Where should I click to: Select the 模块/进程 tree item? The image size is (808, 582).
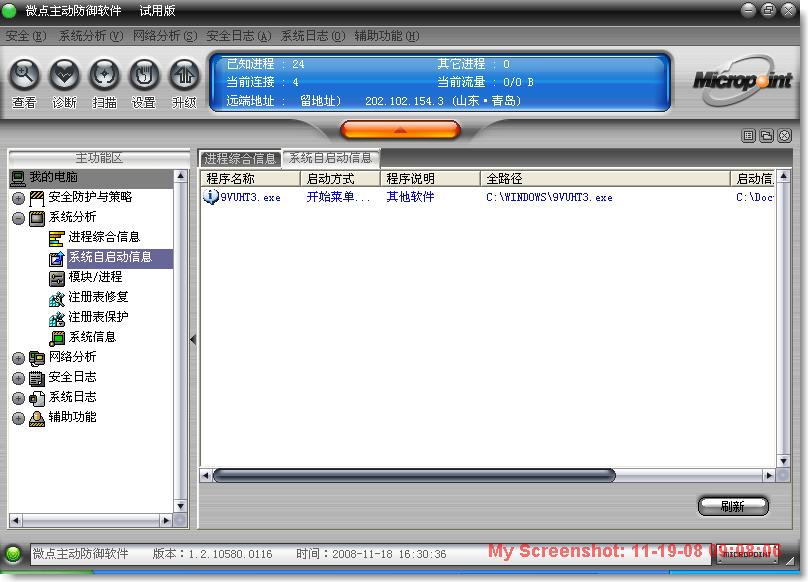(x=95, y=277)
